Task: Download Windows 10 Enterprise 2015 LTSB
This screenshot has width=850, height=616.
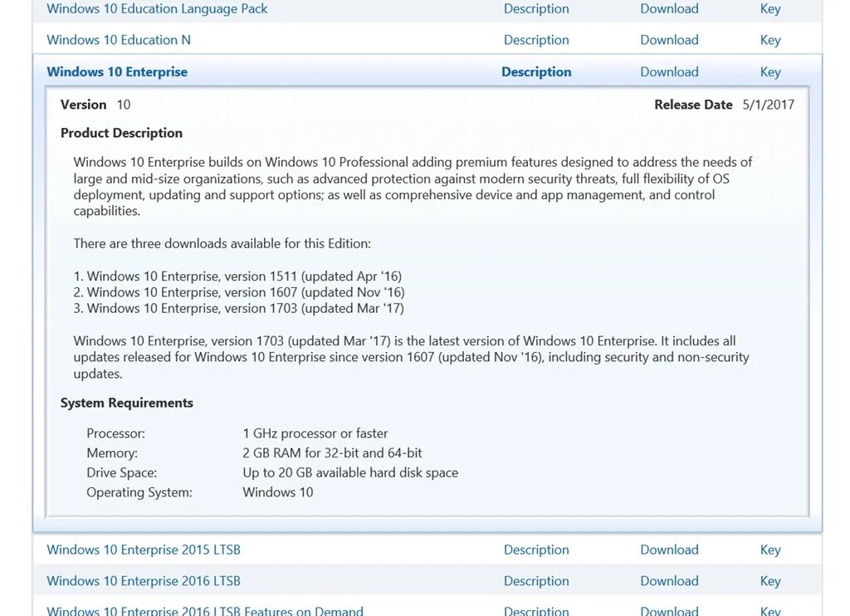Action: (669, 550)
